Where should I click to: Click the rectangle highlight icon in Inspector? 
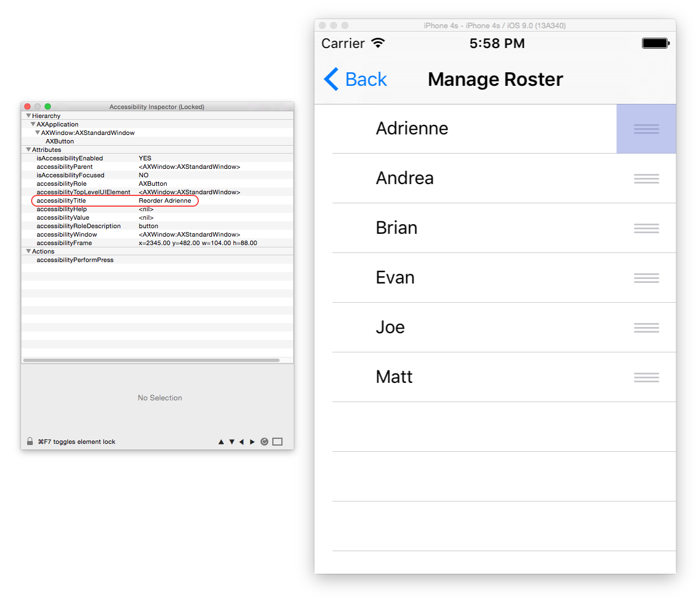[277, 442]
